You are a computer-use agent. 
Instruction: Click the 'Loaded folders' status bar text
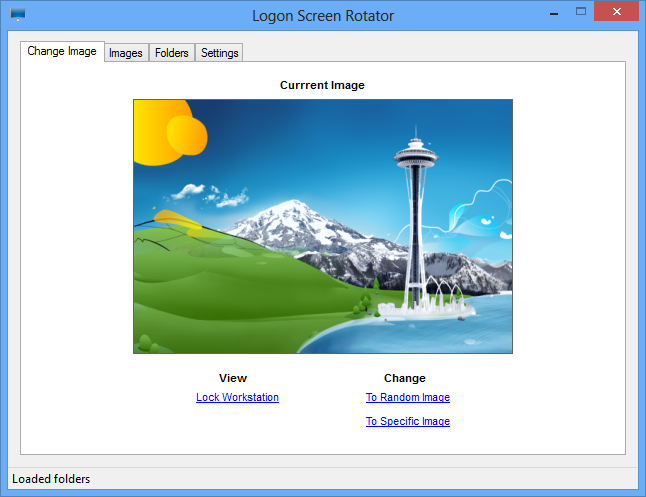point(51,479)
